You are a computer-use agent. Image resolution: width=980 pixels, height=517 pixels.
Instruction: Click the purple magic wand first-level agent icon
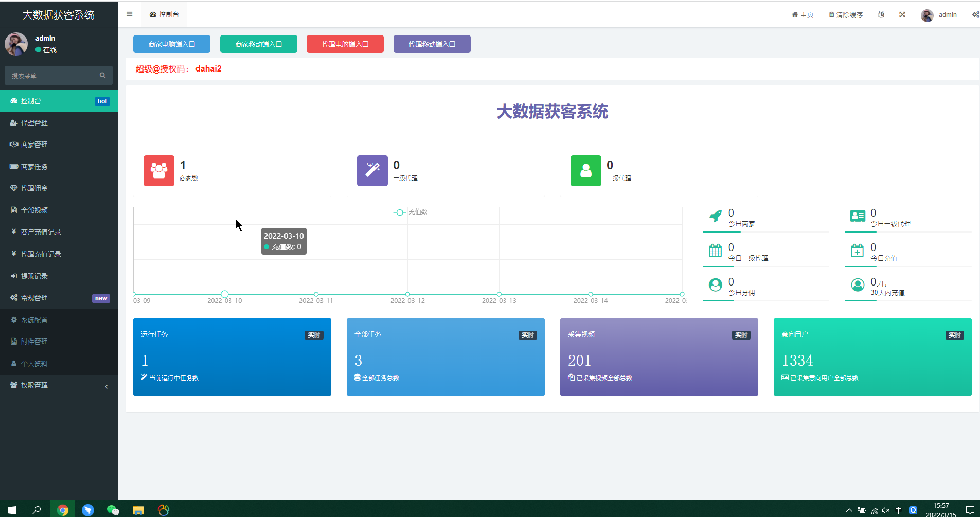[372, 171]
